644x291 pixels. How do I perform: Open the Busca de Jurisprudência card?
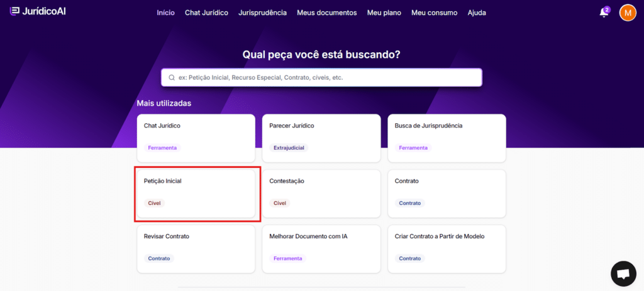(x=447, y=138)
